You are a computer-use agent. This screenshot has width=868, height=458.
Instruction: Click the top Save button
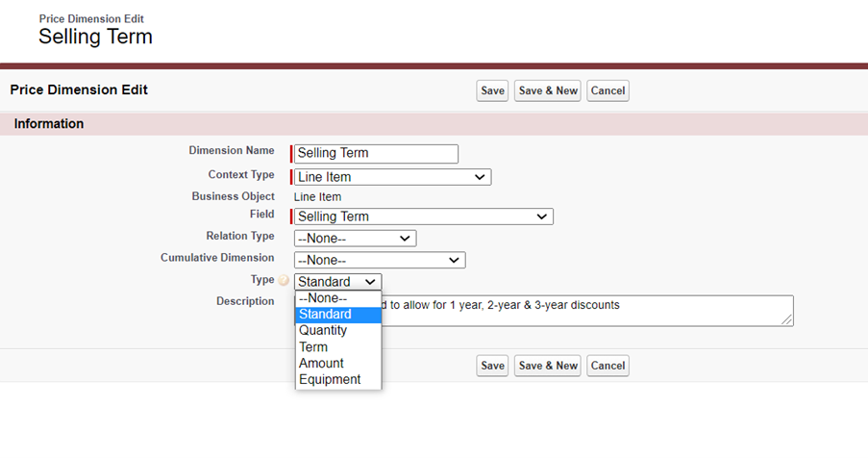point(492,90)
